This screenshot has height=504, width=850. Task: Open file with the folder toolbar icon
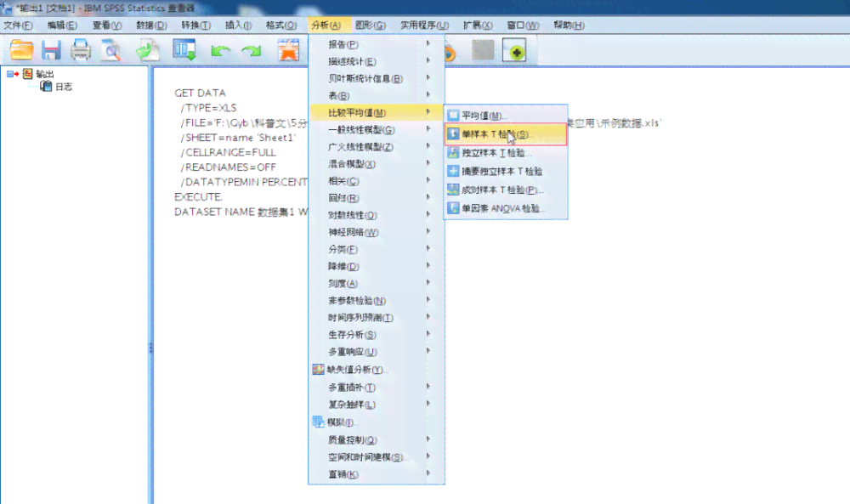pos(22,50)
